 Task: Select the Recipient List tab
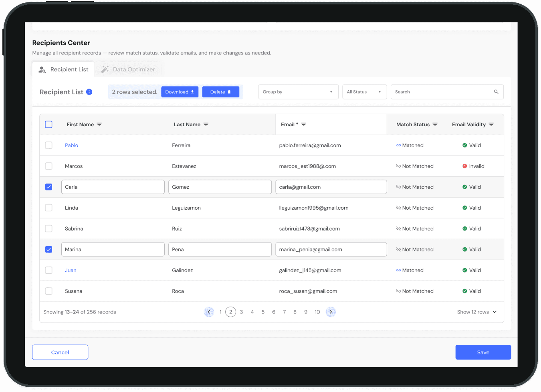[63, 69]
